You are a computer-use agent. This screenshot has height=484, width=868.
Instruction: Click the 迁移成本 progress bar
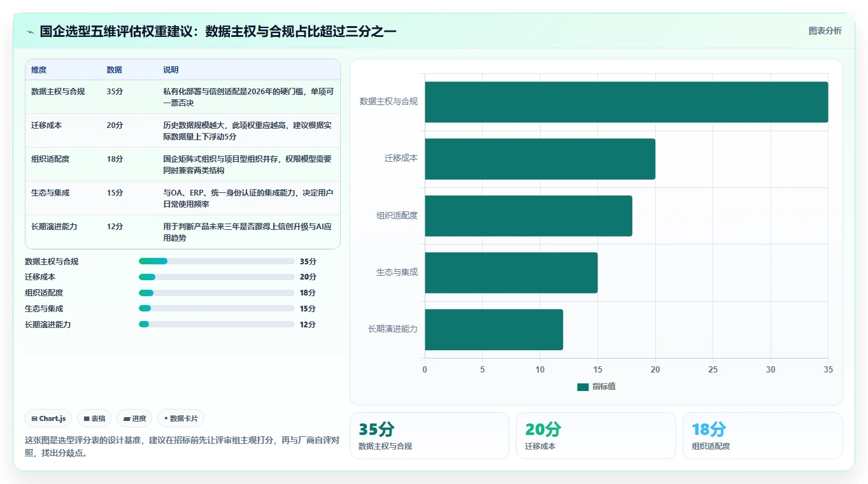[x=217, y=277]
